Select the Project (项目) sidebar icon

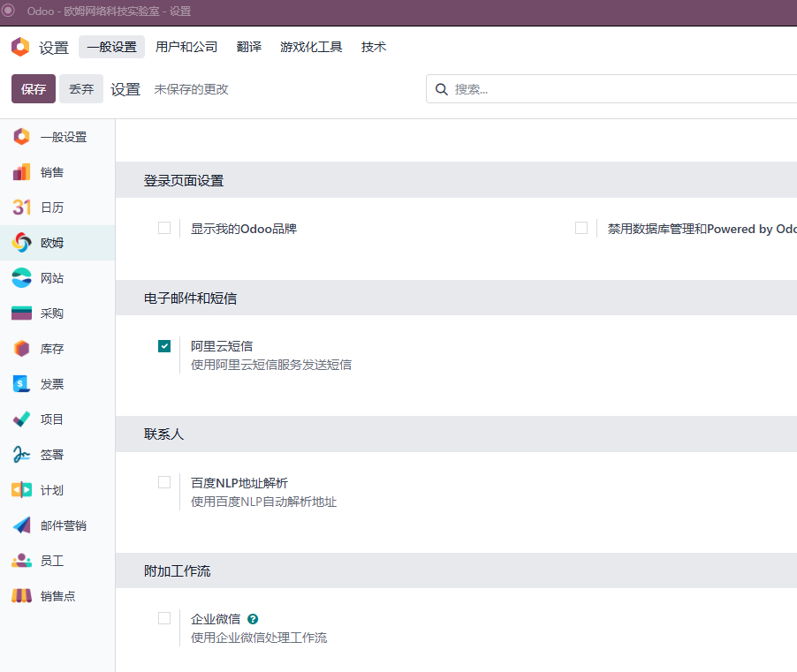21,419
